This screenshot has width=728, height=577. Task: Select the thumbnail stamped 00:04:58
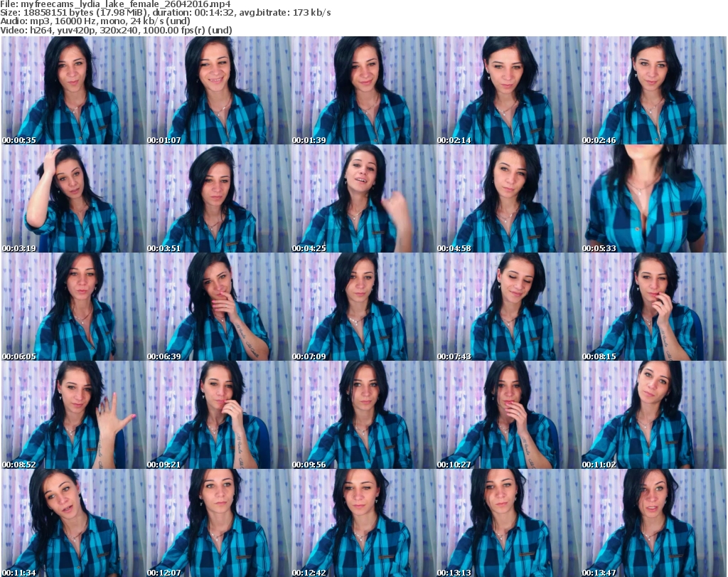click(508, 198)
